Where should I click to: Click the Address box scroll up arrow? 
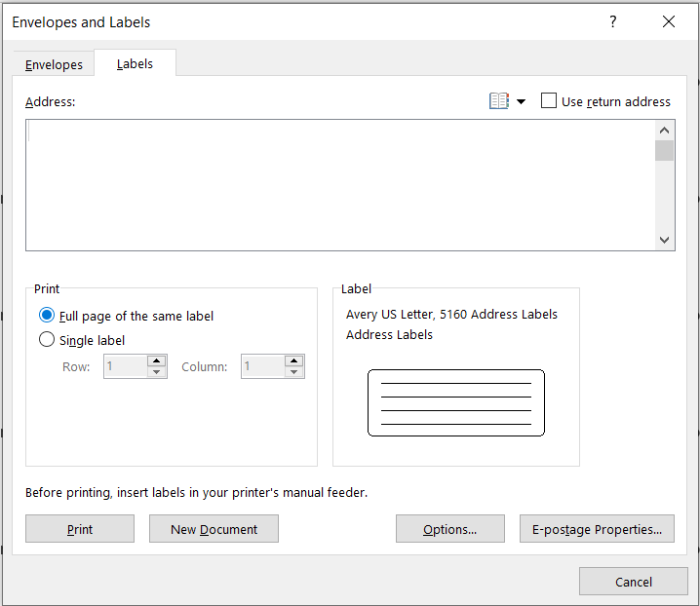point(664,131)
